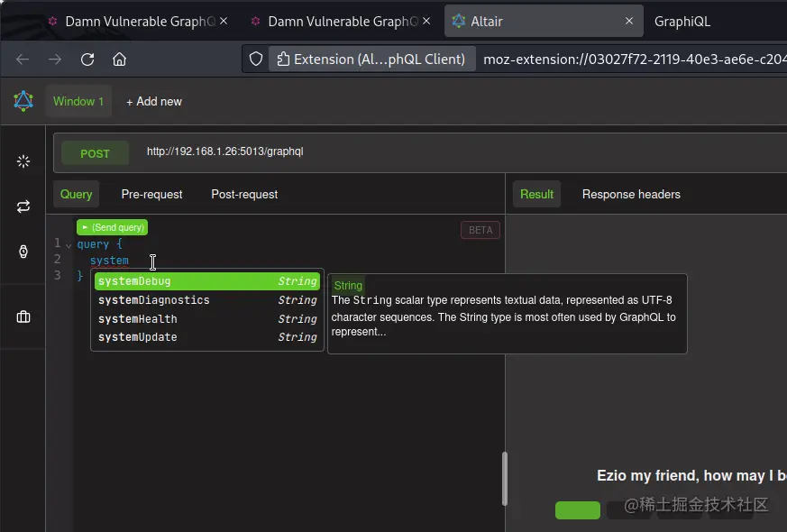Screen dimensions: 787x532
Task: Open the browser home page
Action: [x=120, y=60]
